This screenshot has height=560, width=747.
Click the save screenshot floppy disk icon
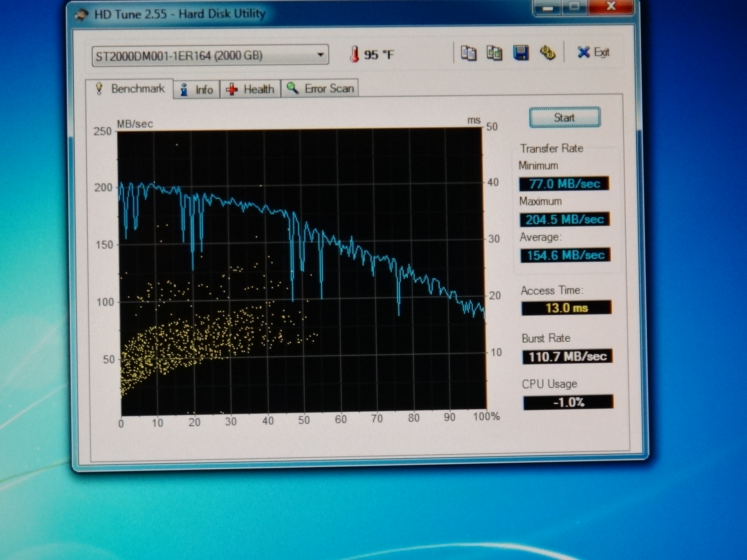[x=521, y=53]
